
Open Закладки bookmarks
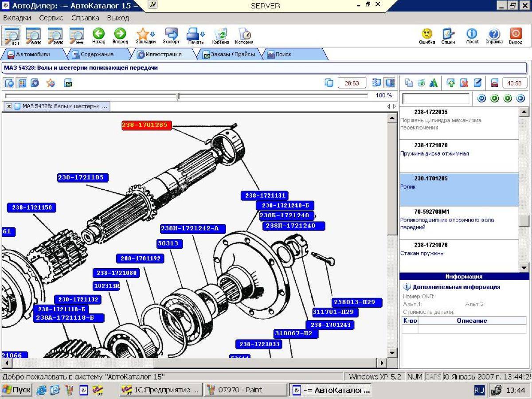(x=145, y=36)
